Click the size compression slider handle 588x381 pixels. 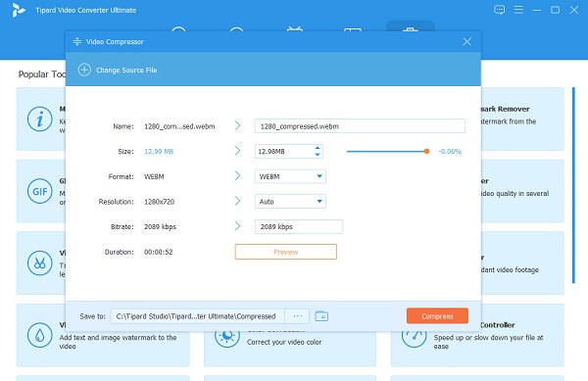tap(426, 152)
